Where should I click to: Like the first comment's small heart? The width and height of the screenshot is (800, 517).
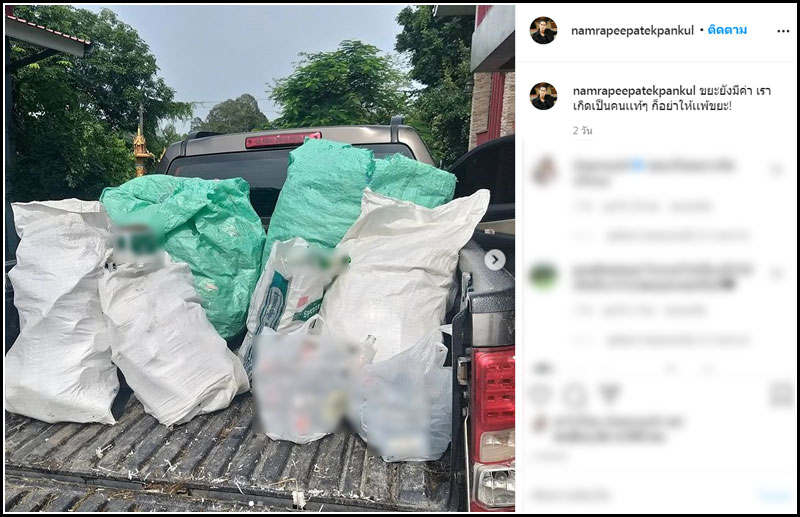coord(777,170)
